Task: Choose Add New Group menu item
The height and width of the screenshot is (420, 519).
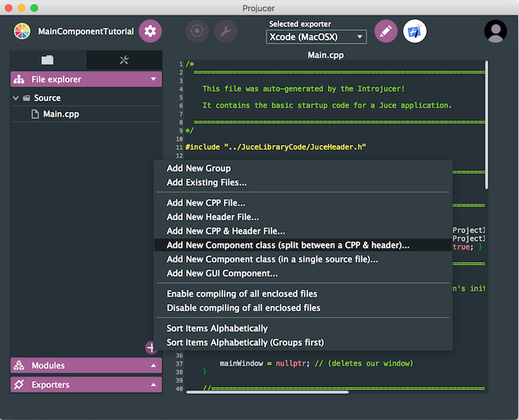Action: (199, 169)
